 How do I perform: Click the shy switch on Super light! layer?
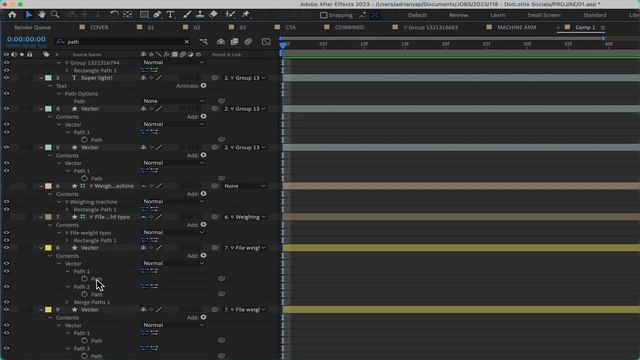point(143,78)
